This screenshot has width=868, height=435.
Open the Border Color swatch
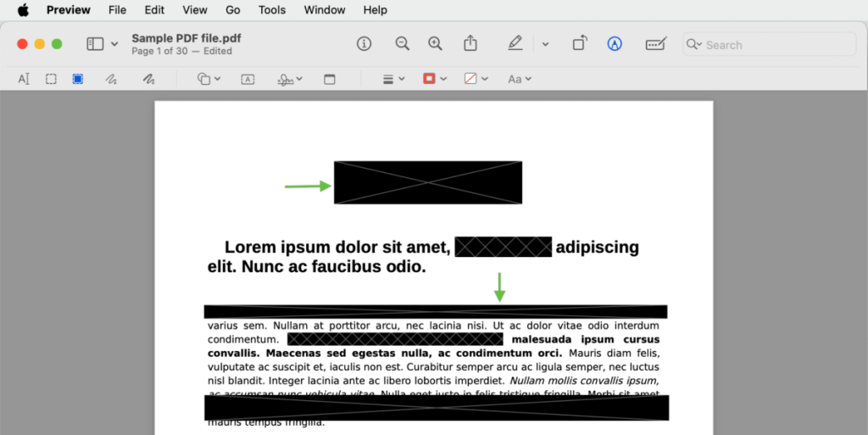(429, 79)
